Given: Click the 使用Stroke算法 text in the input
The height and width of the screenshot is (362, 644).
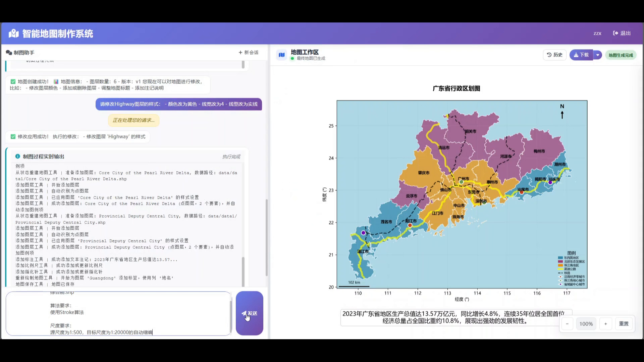Looking at the screenshot, I should tap(67, 312).
